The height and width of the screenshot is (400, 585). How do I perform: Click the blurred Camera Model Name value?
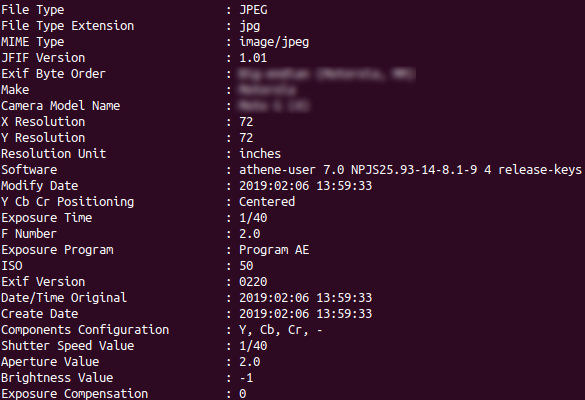coord(274,106)
